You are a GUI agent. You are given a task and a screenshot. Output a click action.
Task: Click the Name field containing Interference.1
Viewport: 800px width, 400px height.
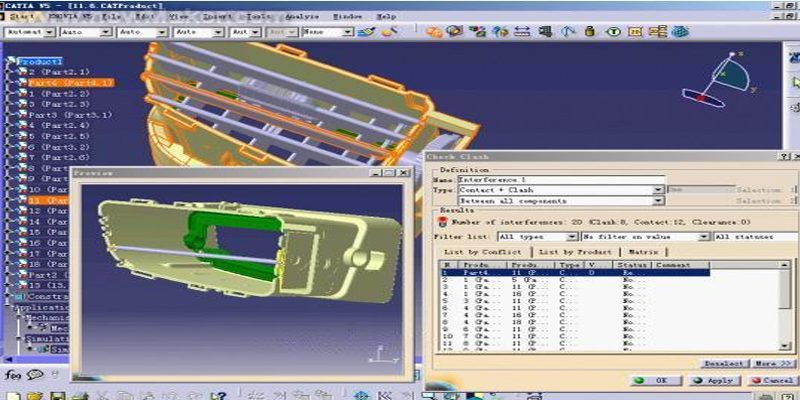(x=560, y=179)
